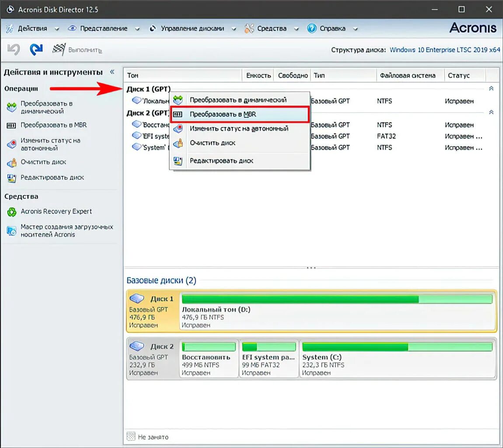The width and height of the screenshot is (503, 448).
Task: Open the Управление дисками dropdown arrow
Action: coord(234,29)
